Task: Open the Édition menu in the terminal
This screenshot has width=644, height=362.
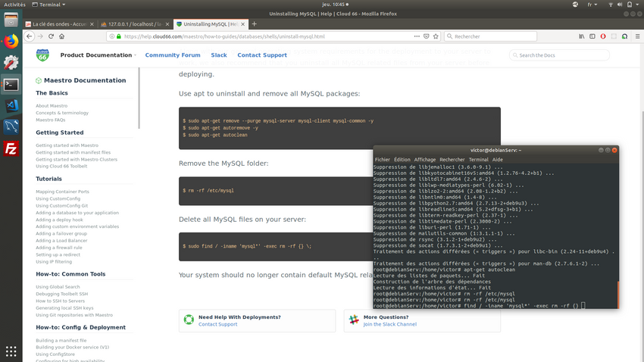Action: pos(402,160)
